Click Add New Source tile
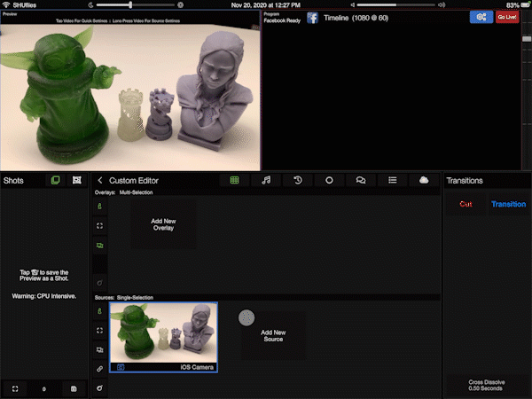The height and width of the screenshot is (399, 532). [272, 335]
